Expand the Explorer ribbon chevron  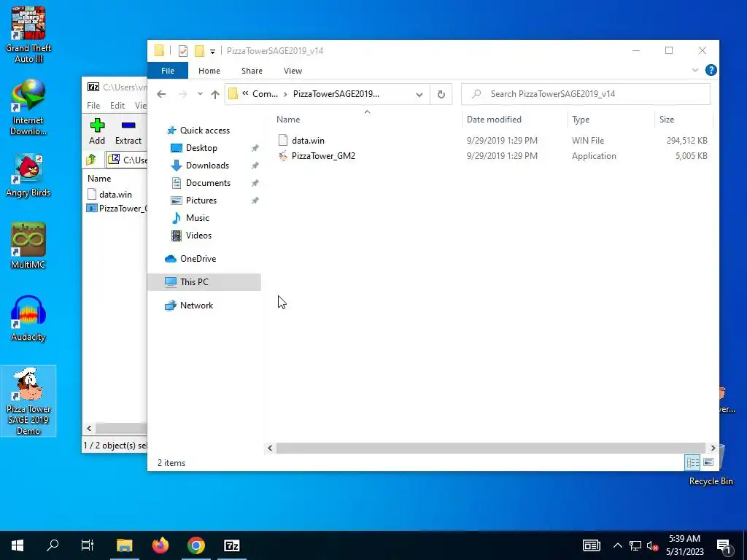pos(695,71)
